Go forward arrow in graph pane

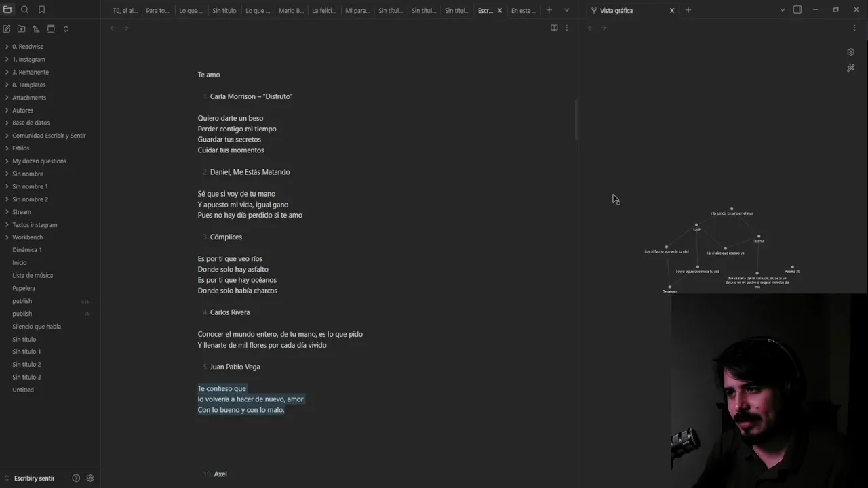604,28
